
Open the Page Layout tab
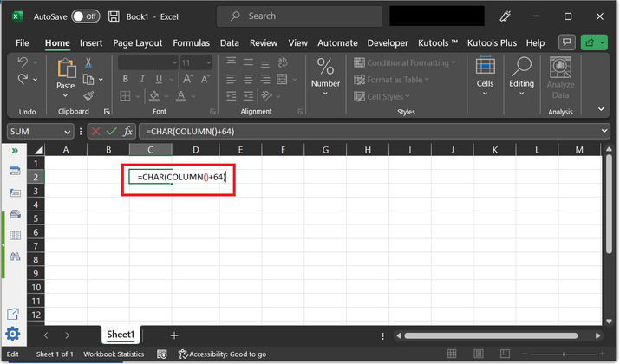(x=138, y=42)
